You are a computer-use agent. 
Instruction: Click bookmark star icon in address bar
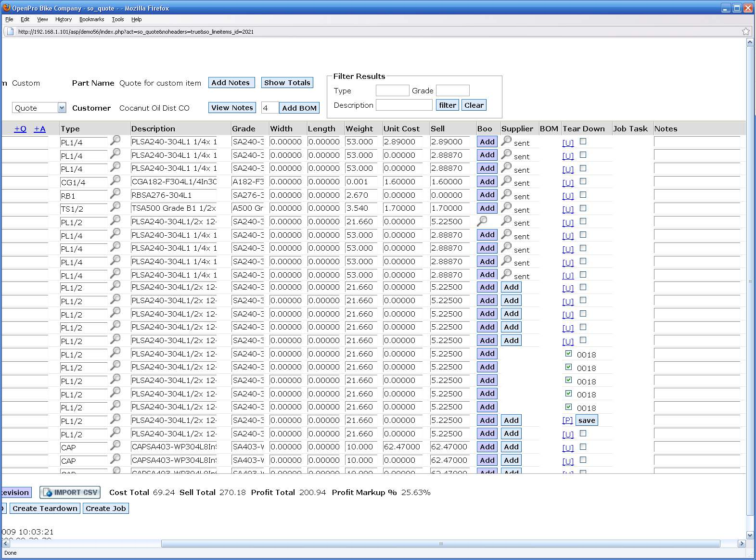745,32
